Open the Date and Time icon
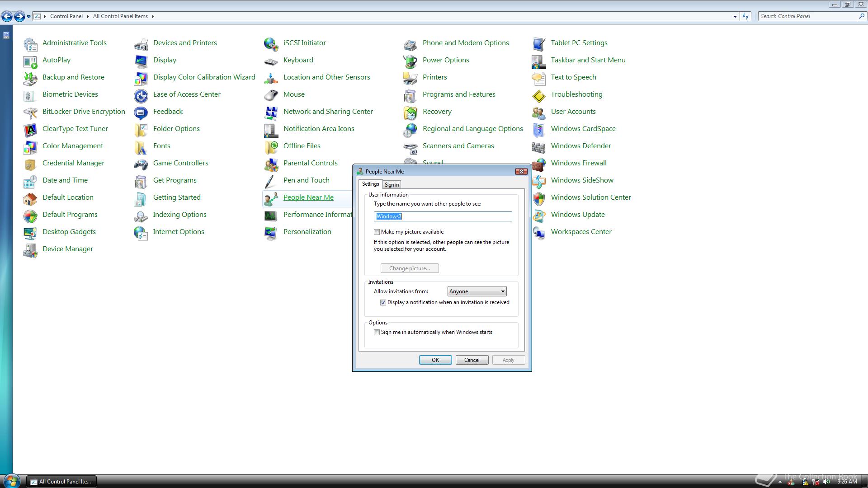Viewport: 868px width, 488px height. tap(30, 182)
